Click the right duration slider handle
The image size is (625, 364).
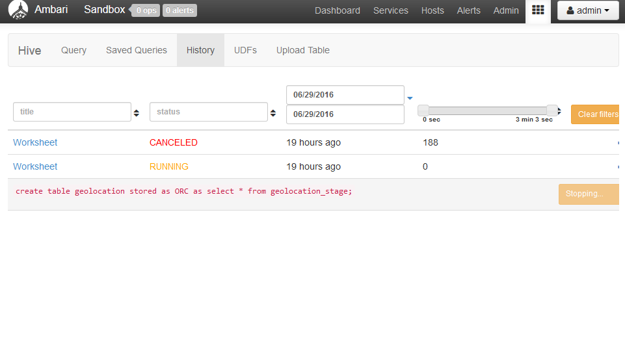[x=552, y=110]
